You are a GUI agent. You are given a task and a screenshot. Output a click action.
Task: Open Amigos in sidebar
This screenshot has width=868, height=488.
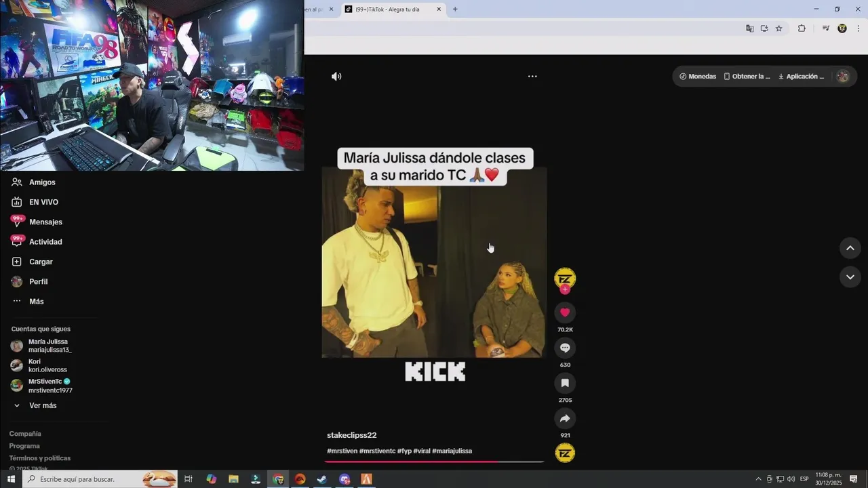[x=34, y=182]
